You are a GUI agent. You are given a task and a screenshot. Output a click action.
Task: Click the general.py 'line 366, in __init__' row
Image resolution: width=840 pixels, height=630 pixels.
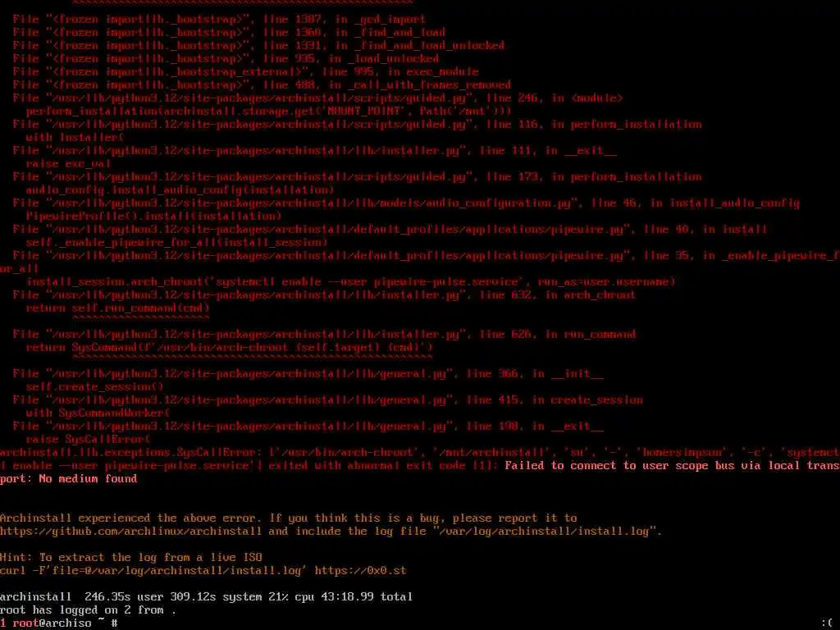[308, 374]
